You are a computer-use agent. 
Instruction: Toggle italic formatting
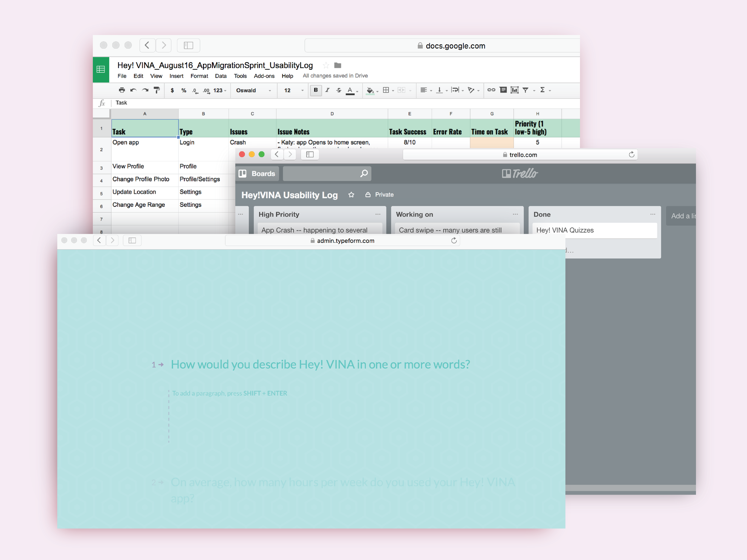[327, 90]
